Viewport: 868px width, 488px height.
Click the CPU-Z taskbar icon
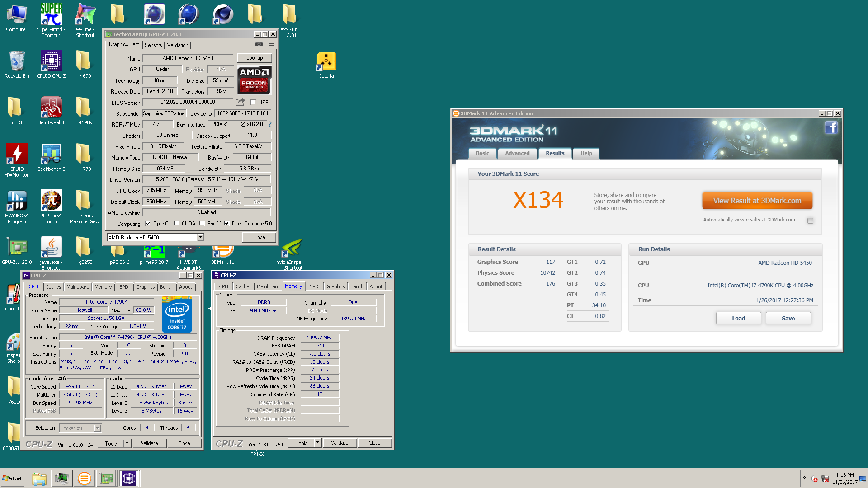[x=129, y=479]
